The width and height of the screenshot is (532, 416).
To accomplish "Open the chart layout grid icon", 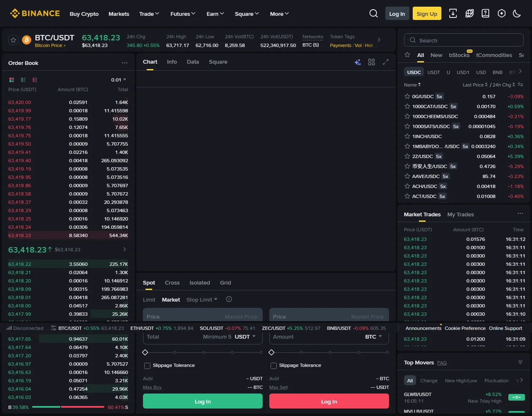I will pos(372,62).
